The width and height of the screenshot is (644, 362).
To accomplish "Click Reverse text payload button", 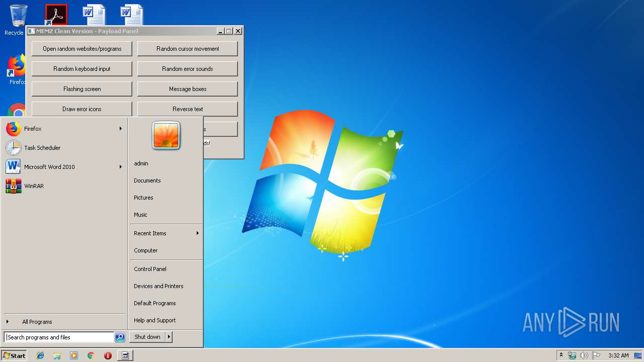I will tap(188, 109).
